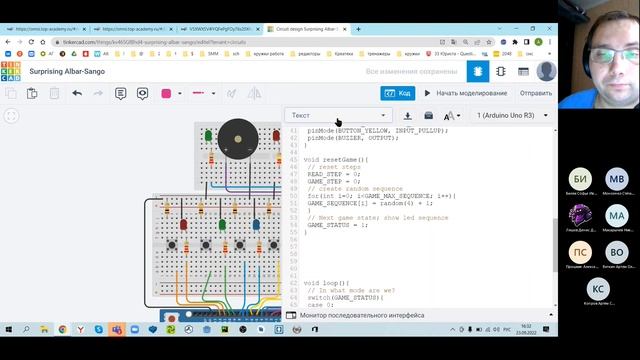Select participant БИ avatar
Viewport: 640px width, 360px height.
(x=580, y=179)
